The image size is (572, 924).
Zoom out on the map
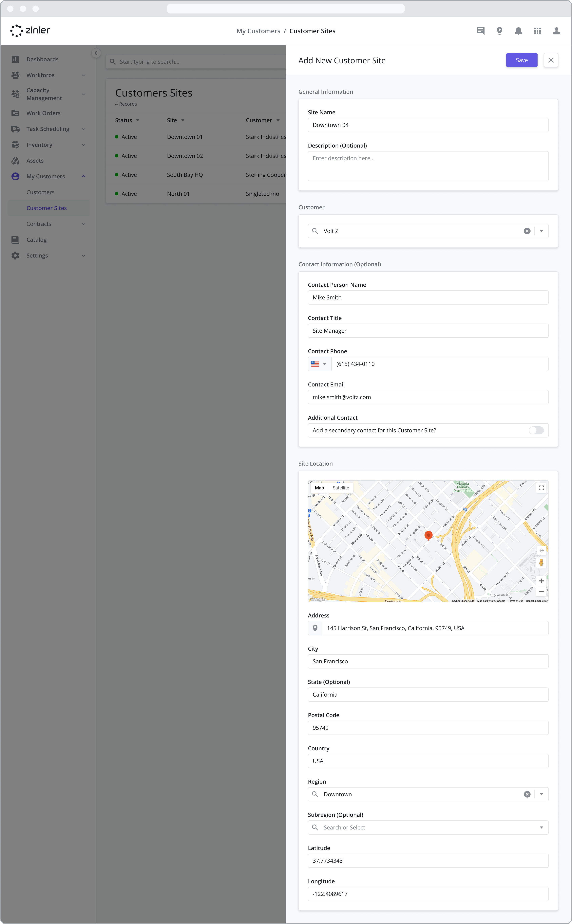coord(541,591)
